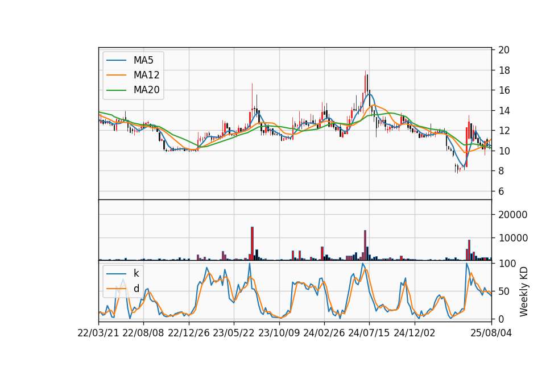The width and height of the screenshot is (546, 392).
Task: Click the candlestick peak near price 18
Action: [366, 84]
